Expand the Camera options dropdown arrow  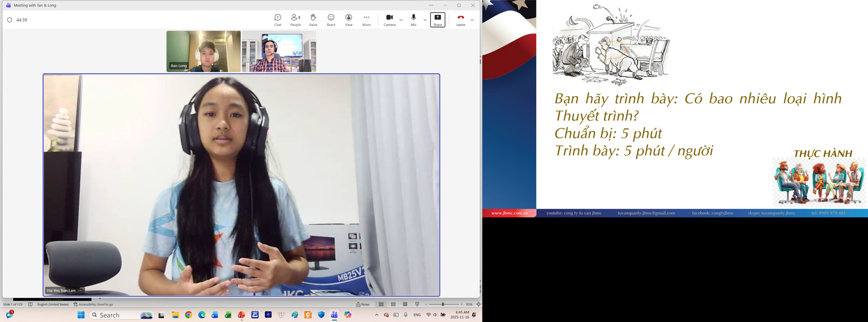point(401,20)
